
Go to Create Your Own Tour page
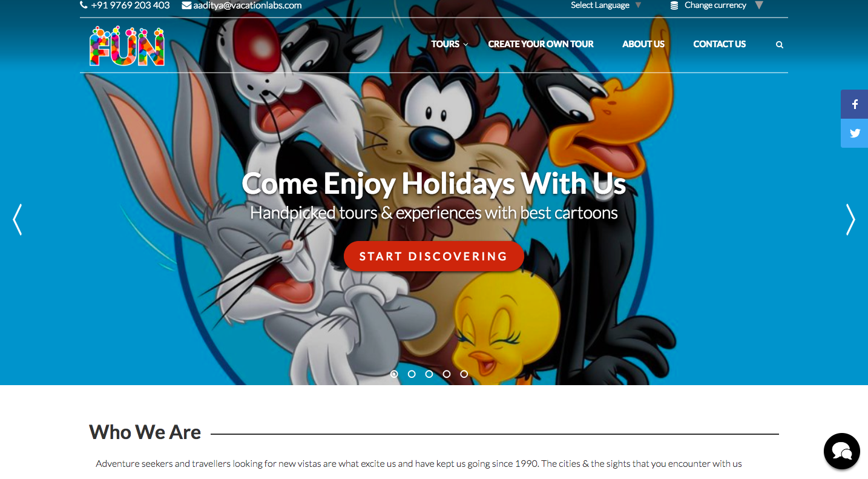point(541,44)
